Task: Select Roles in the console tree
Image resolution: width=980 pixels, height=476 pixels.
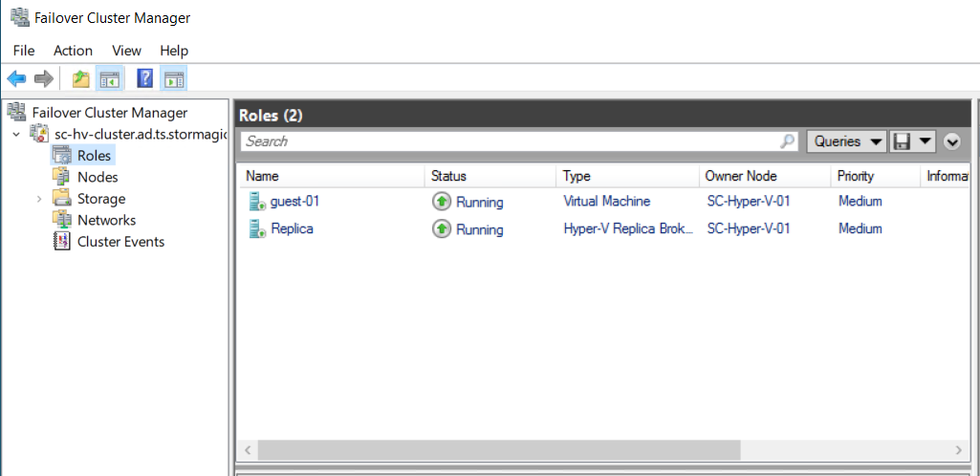Action: pos(95,156)
